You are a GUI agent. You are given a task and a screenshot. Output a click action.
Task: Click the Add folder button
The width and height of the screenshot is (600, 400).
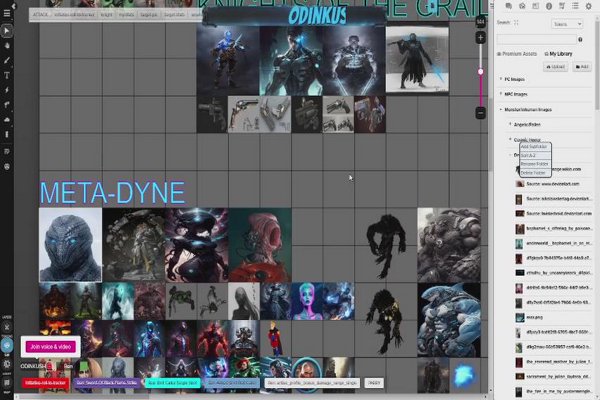(582, 67)
